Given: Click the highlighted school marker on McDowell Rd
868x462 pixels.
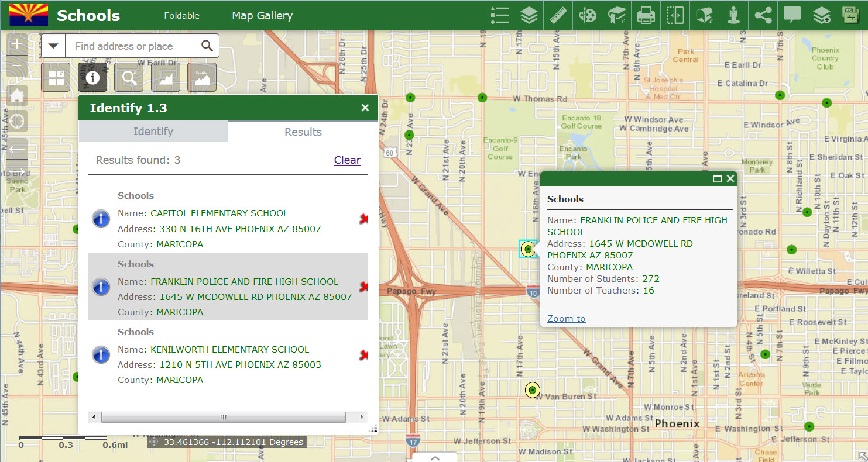Looking at the screenshot, I should 528,249.
